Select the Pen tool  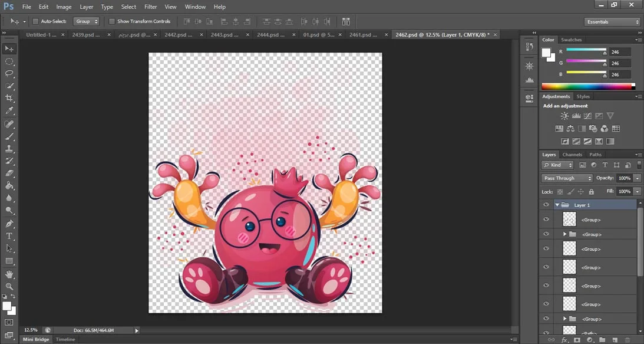9,224
